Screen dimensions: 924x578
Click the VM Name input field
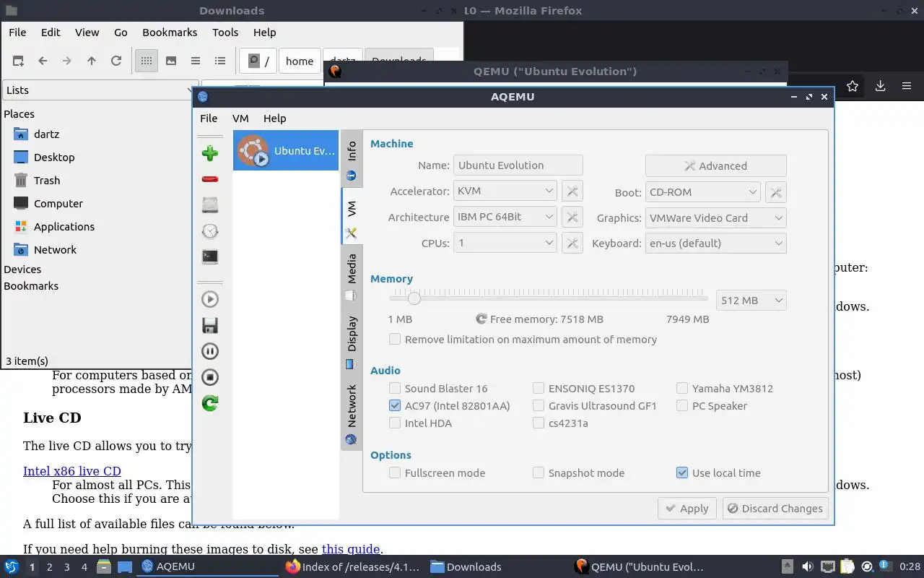click(518, 165)
